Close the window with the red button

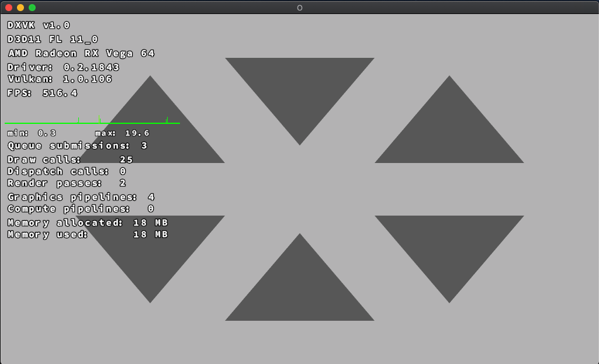coord(9,7)
